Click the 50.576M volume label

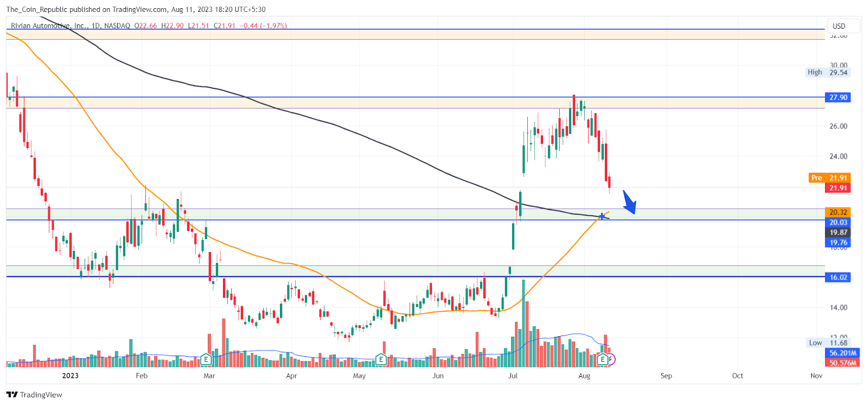click(843, 363)
